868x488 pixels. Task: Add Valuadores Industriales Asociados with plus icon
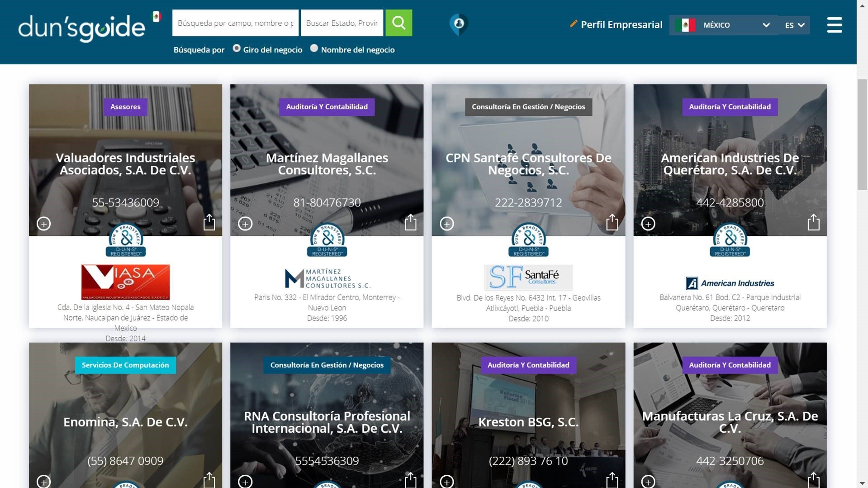pyautogui.click(x=44, y=224)
